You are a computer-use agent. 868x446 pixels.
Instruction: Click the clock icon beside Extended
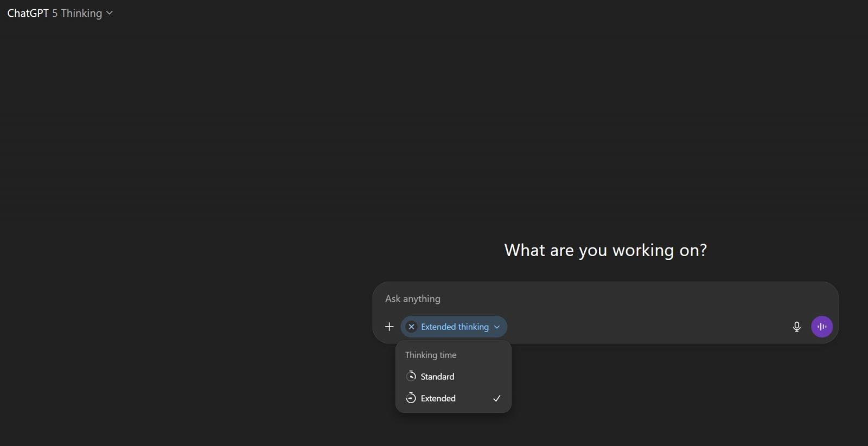coord(411,398)
